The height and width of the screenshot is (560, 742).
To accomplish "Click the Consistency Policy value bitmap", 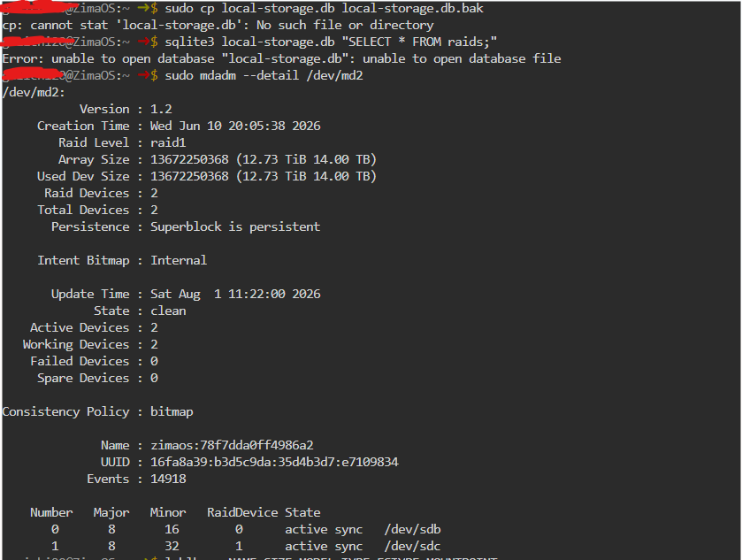I will (172, 412).
